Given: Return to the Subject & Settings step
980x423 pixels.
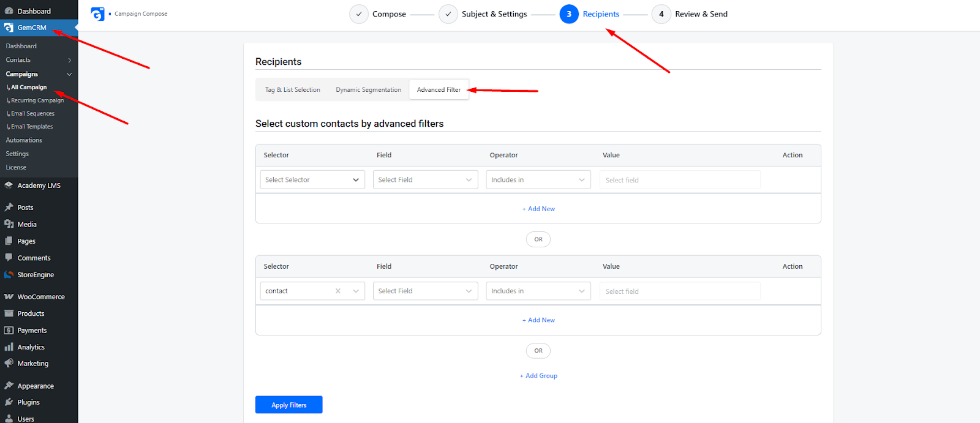Looking at the screenshot, I should [483, 14].
